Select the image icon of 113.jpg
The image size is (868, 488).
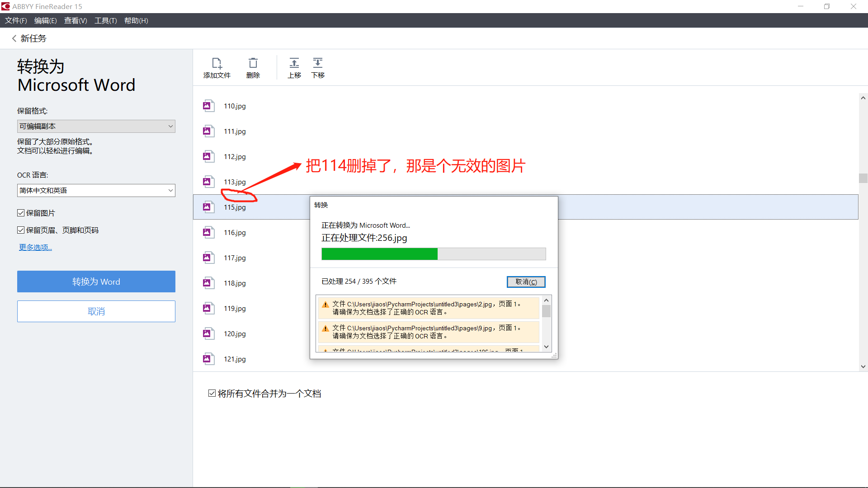pyautogui.click(x=208, y=182)
